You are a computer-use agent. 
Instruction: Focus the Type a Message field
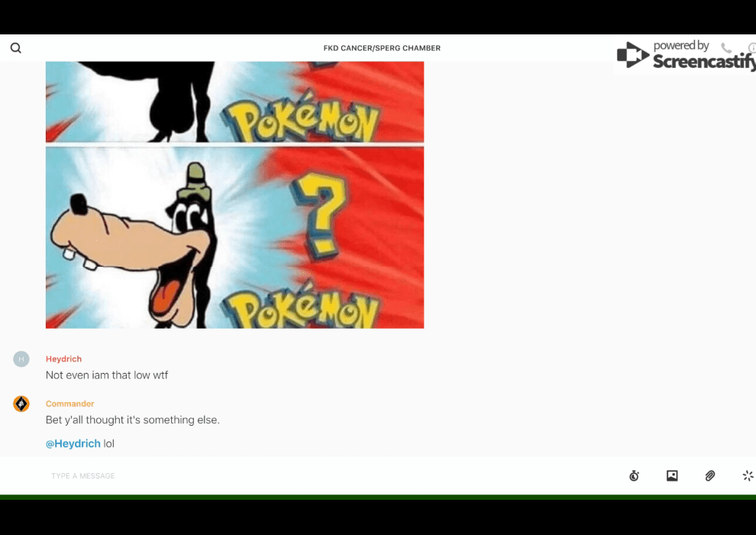[305, 476]
